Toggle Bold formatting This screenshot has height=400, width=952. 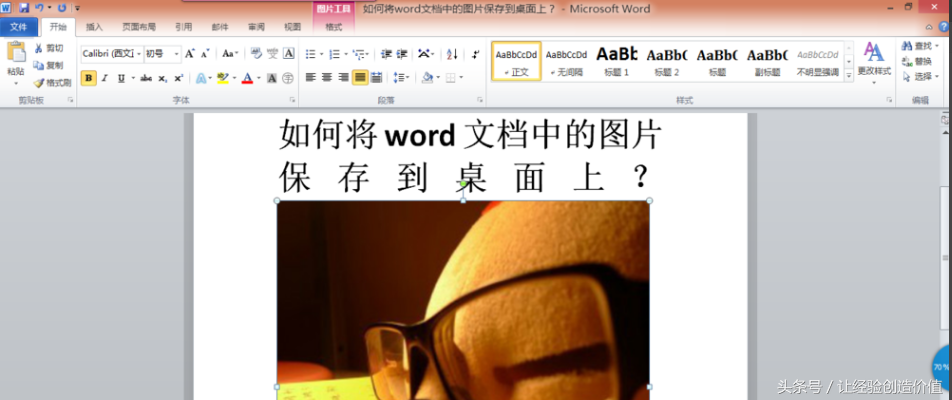click(89, 78)
